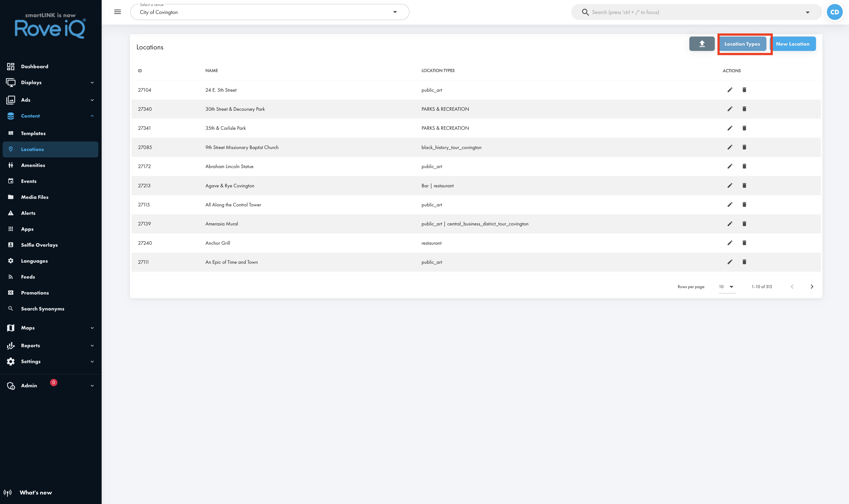This screenshot has width=849, height=504.
Task: Edit All Along the Control Tower
Action: [730, 204]
